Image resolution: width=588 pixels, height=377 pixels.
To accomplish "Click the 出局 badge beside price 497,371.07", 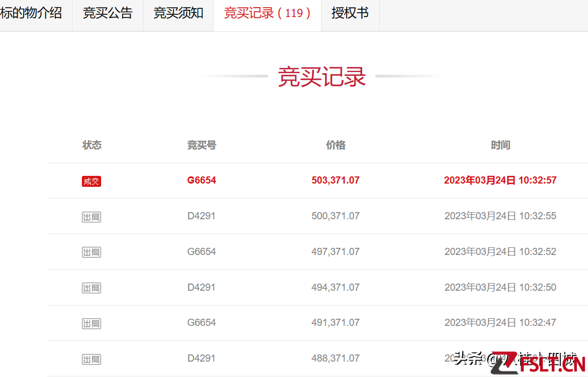I will [91, 252].
